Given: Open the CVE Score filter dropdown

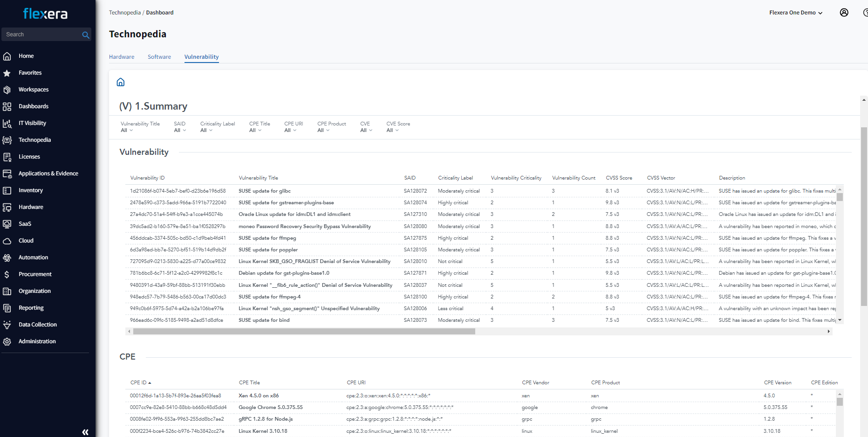Looking at the screenshot, I should point(392,131).
